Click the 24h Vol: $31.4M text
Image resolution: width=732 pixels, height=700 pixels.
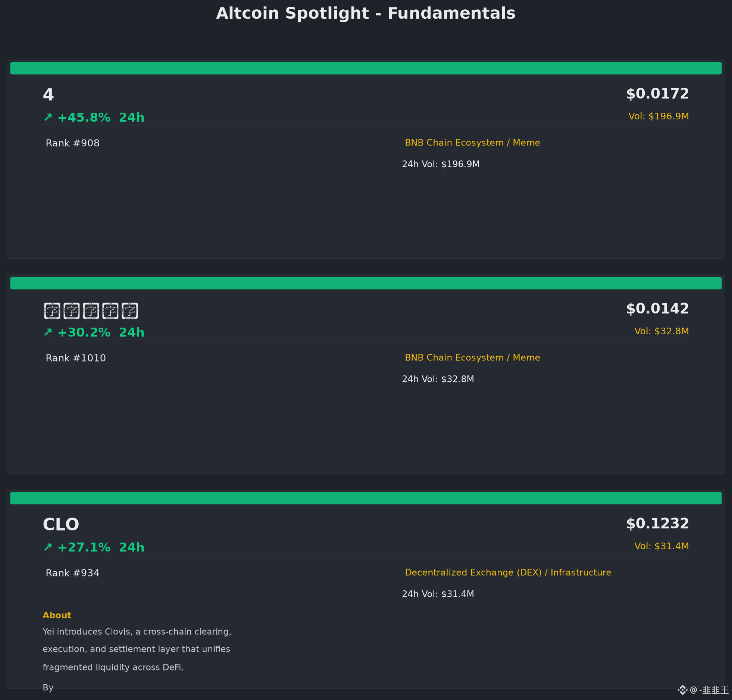point(438,594)
